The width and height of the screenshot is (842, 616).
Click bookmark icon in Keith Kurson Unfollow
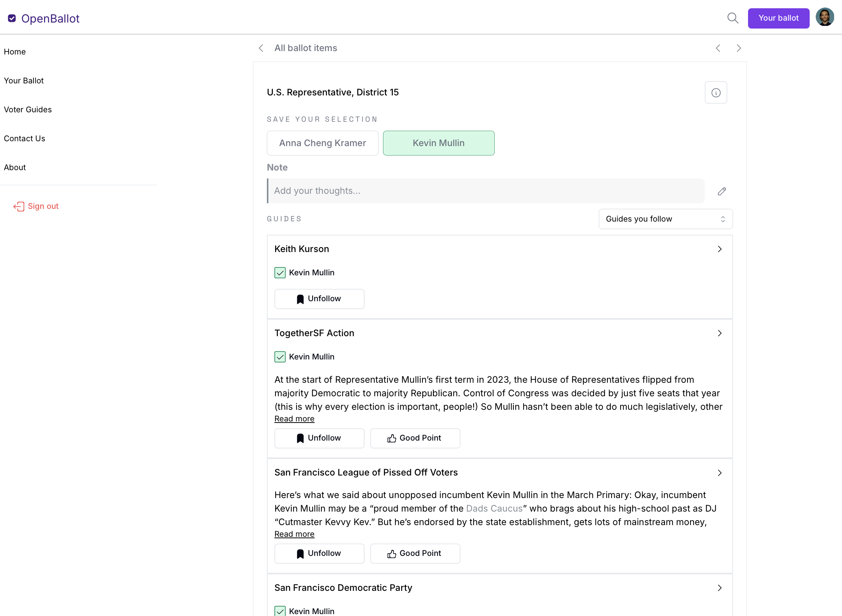point(300,299)
